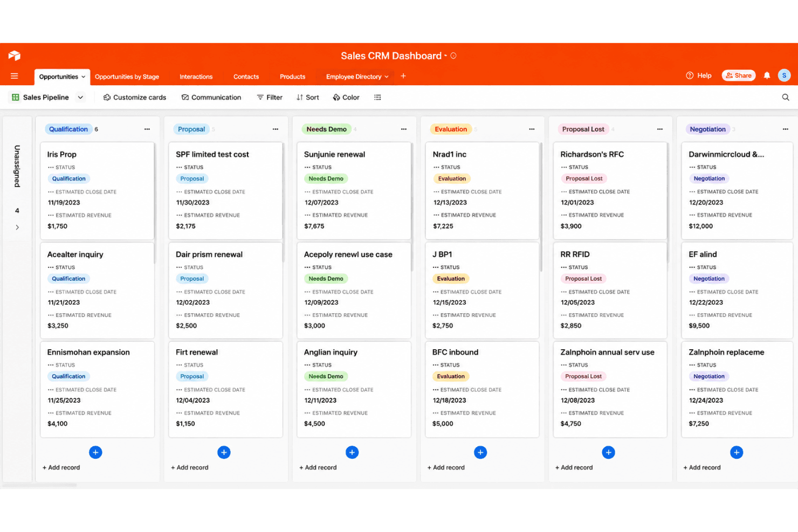Open the Sort option
The image size is (798, 532).
coord(308,98)
